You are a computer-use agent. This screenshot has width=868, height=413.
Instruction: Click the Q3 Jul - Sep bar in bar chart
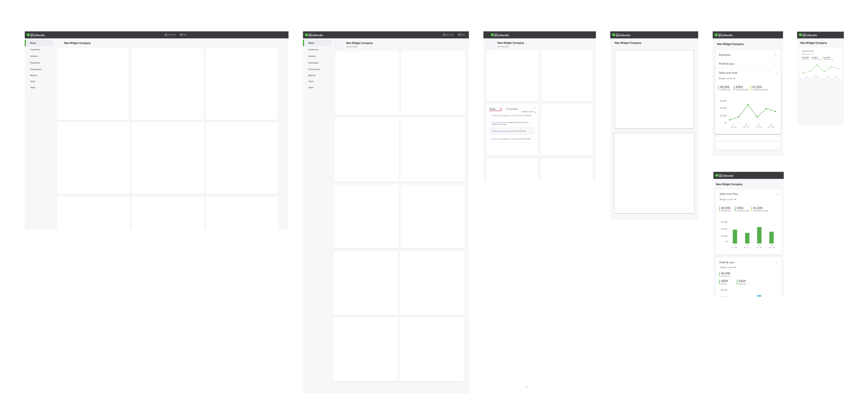click(x=759, y=235)
